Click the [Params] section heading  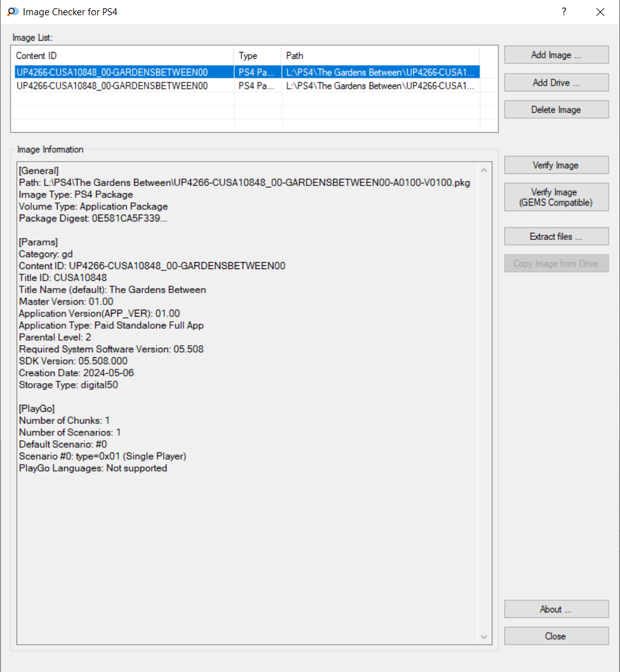point(38,242)
